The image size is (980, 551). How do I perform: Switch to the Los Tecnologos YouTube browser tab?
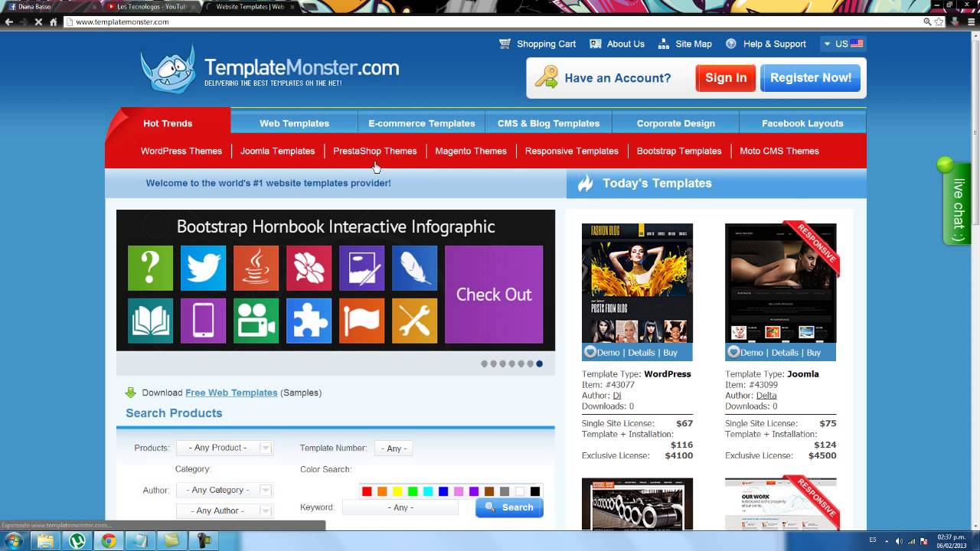coord(152,6)
